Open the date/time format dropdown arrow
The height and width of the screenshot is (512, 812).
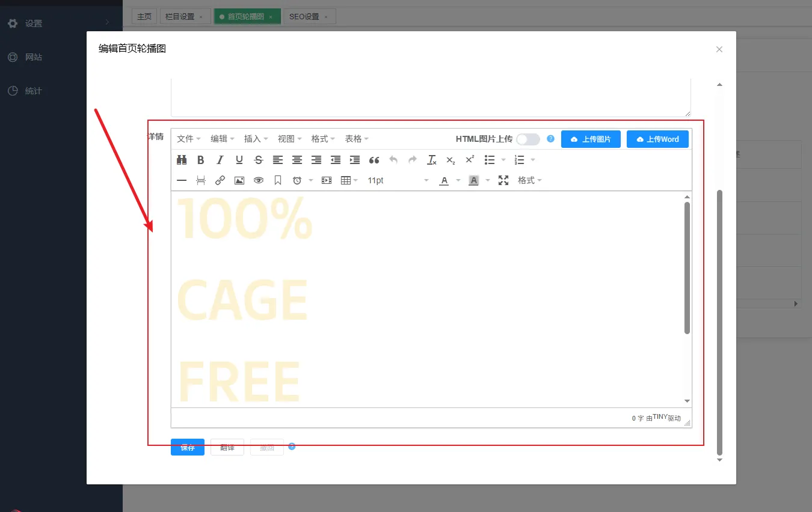pyautogui.click(x=311, y=180)
